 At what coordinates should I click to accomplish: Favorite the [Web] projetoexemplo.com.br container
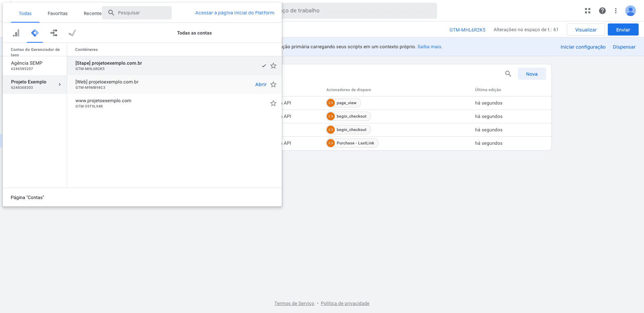[x=273, y=84]
